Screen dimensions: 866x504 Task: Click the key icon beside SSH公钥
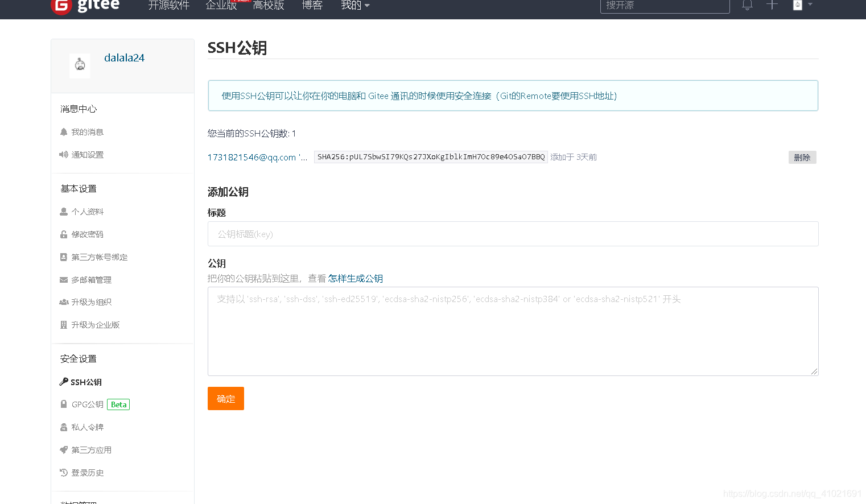point(64,381)
